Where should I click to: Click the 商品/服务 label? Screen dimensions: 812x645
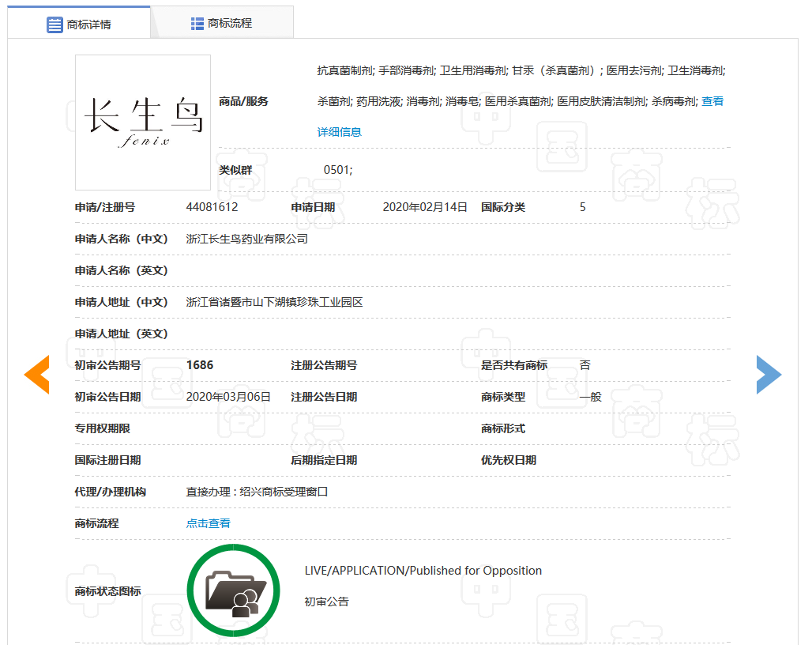(243, 101)
